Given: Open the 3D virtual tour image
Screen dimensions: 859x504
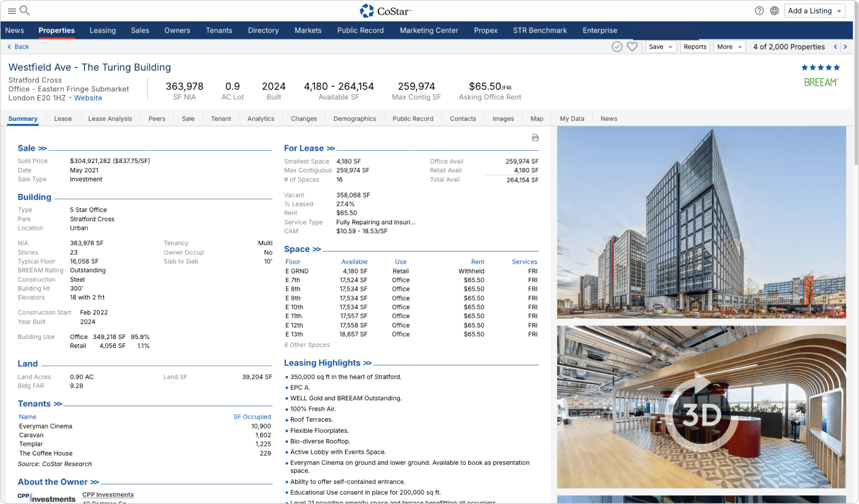Looking at the screenshot, I should pos(701,407).
